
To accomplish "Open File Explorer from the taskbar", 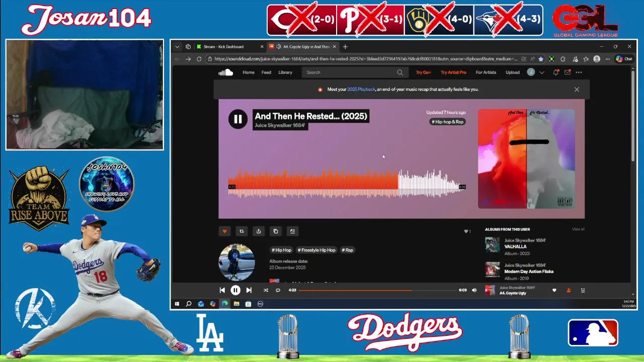I will [236, 304].
